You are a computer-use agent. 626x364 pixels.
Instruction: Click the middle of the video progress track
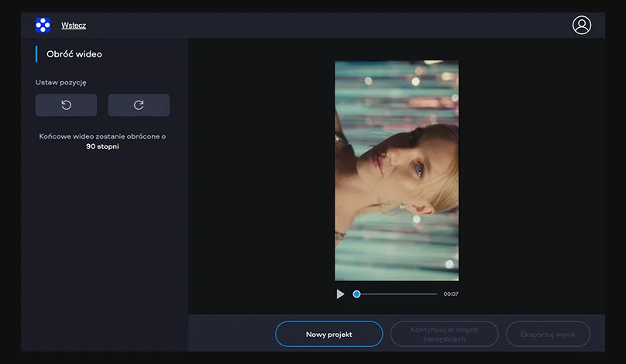pyautogui.click(x=397, y=294)
